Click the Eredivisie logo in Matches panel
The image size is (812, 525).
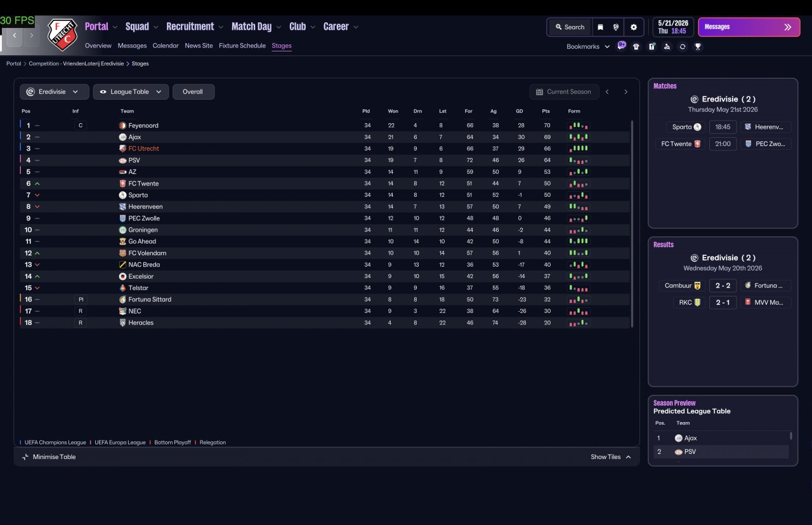(694, 99)
